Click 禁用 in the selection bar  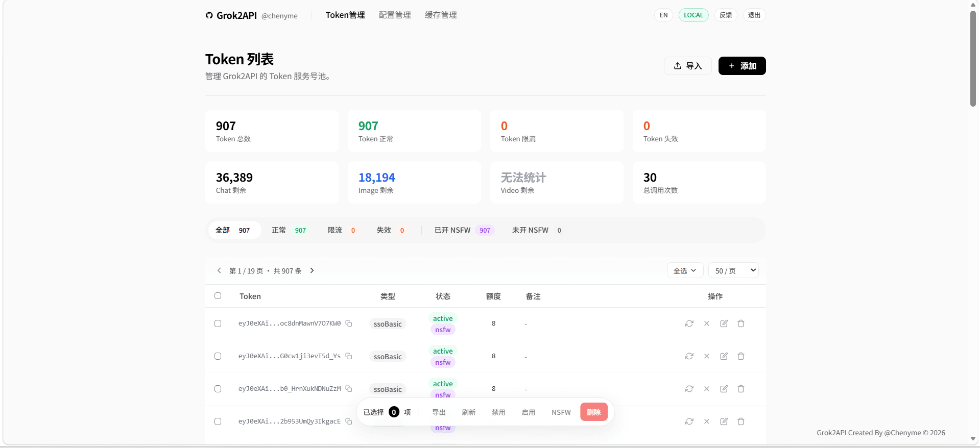498,412
